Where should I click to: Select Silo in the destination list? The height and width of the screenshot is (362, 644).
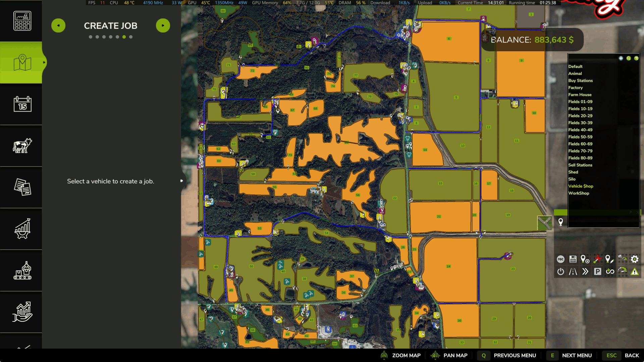[x=572, y=179]
